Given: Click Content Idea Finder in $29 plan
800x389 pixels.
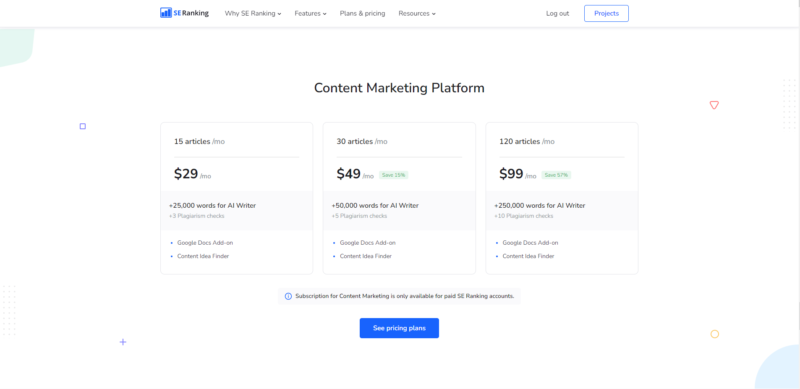Looking at the screenshot, I should (x=203, y=256).
